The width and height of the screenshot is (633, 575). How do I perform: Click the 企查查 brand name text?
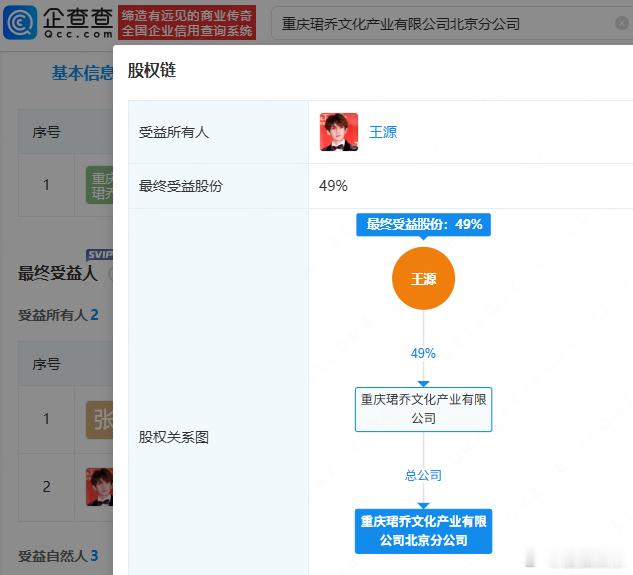78,18
